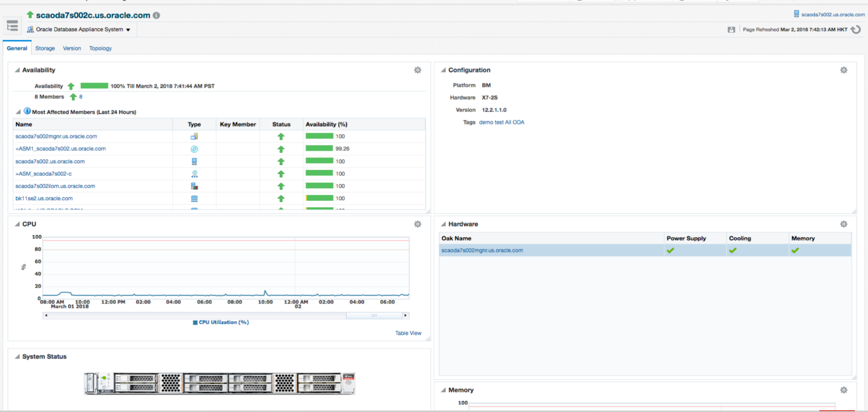Collapse the System Status section
The width and height of the screenshot is (868, 412).
pyautogui.click(x=17, y=357)
